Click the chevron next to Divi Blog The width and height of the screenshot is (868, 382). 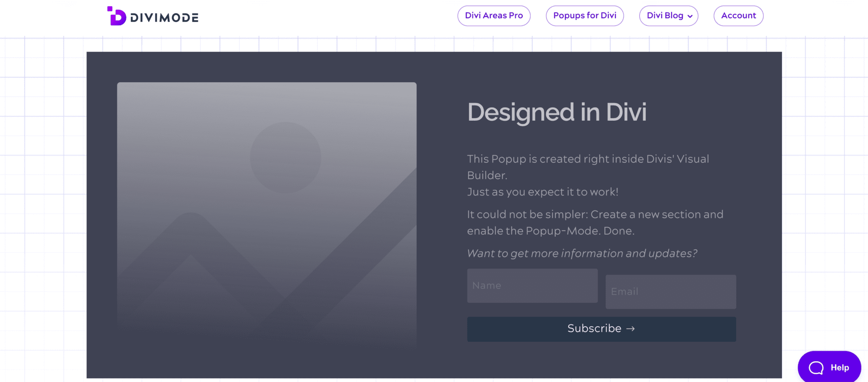(690, 16)
